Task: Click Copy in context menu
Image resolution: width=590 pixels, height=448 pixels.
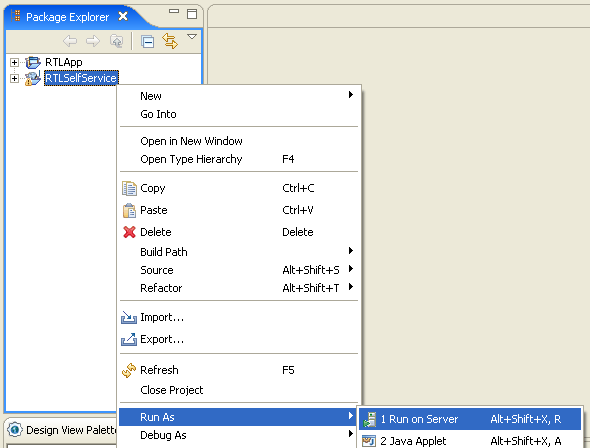Action: coord(238,188)
